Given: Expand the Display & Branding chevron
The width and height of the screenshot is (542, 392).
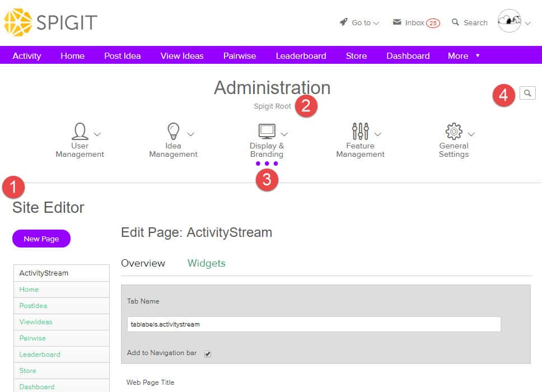Looking at the screenshot, I should [x=284, y=134].
